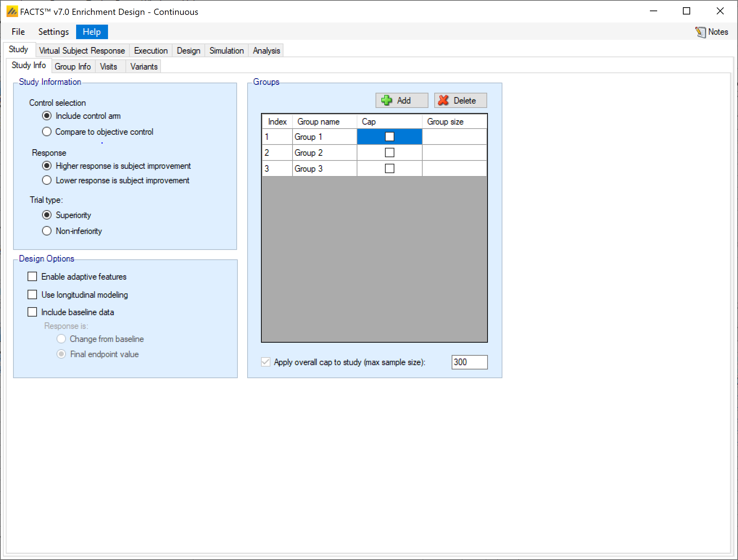Select Non-inferiority trial type
Screen dimensions: 738x560
point(47,231)
